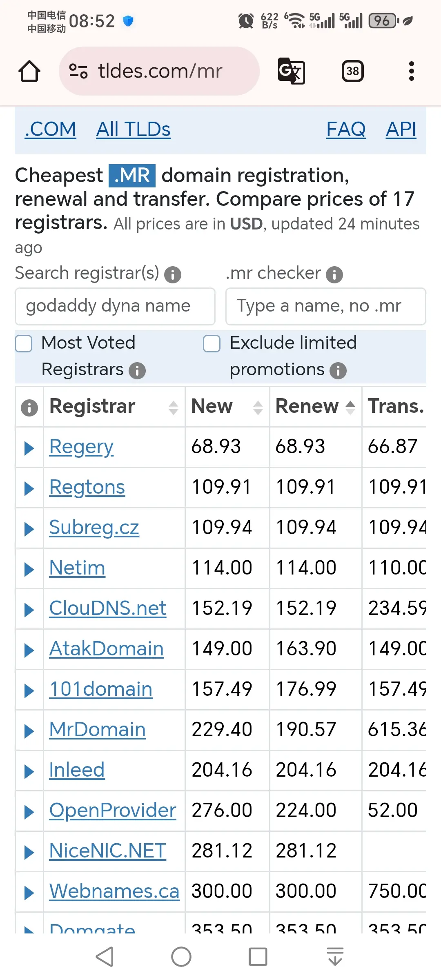Expand the Regery row details arrow

coord(29,448)
